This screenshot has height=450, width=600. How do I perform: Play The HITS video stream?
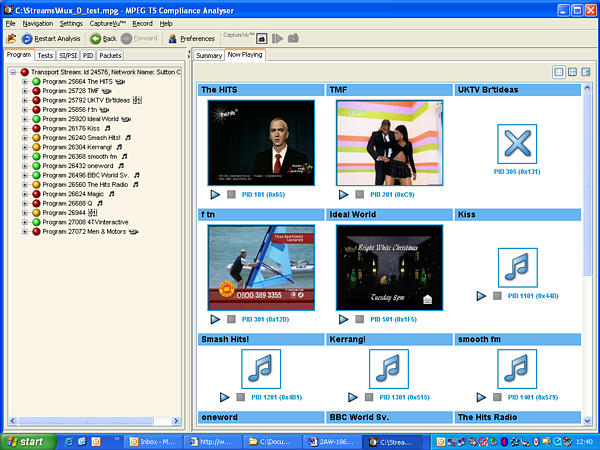tap(215, 194)
